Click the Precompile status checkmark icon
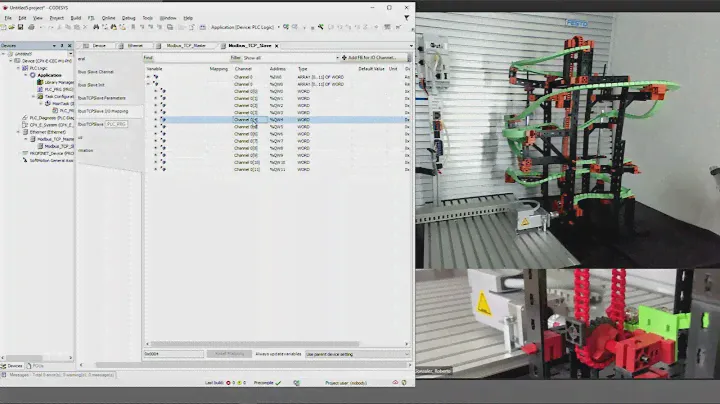This screenshot has width=720, height=404. 279,383
